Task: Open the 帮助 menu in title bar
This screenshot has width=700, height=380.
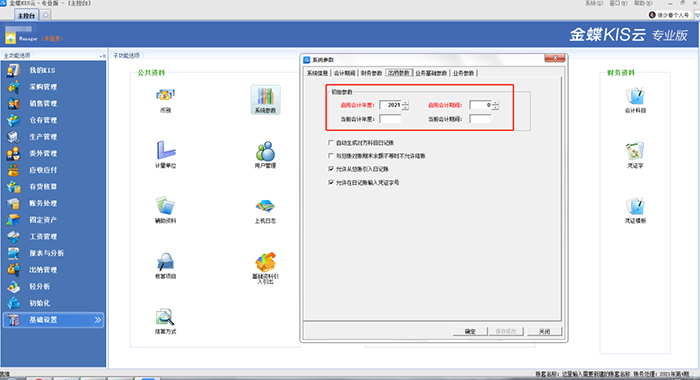Action: pos(643,3)
